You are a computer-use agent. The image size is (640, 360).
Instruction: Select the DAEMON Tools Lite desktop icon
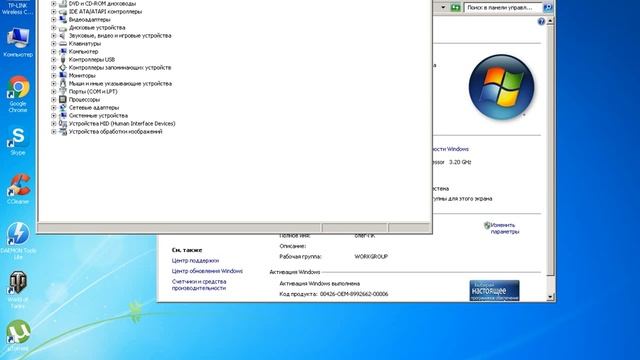point(18,241)
